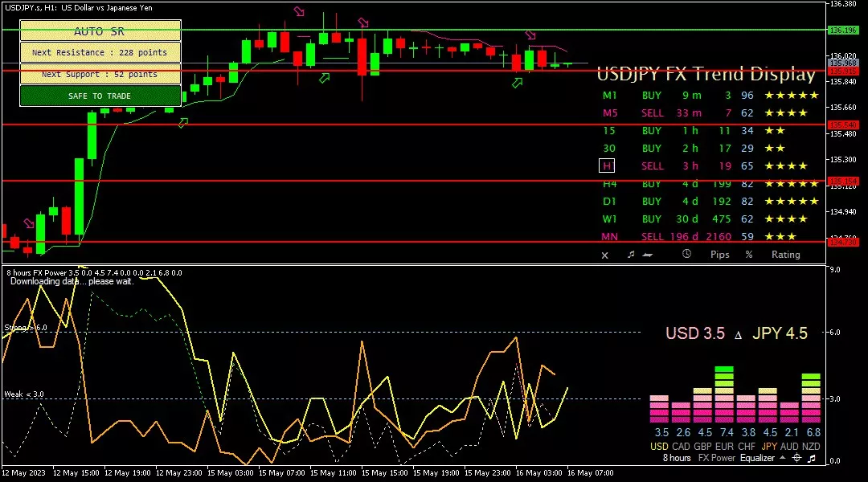Click the music note icon in FX Power panel
This screenshot has width=868, height=482.
pos(812,458)
